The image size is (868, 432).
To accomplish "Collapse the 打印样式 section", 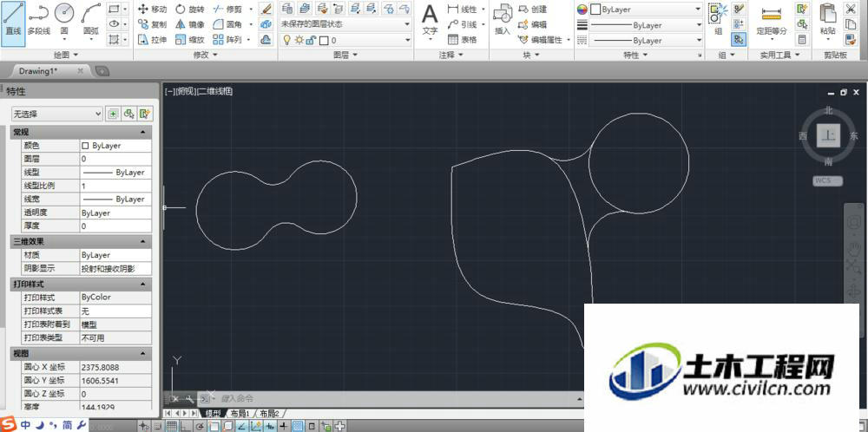I will point(143,284).
